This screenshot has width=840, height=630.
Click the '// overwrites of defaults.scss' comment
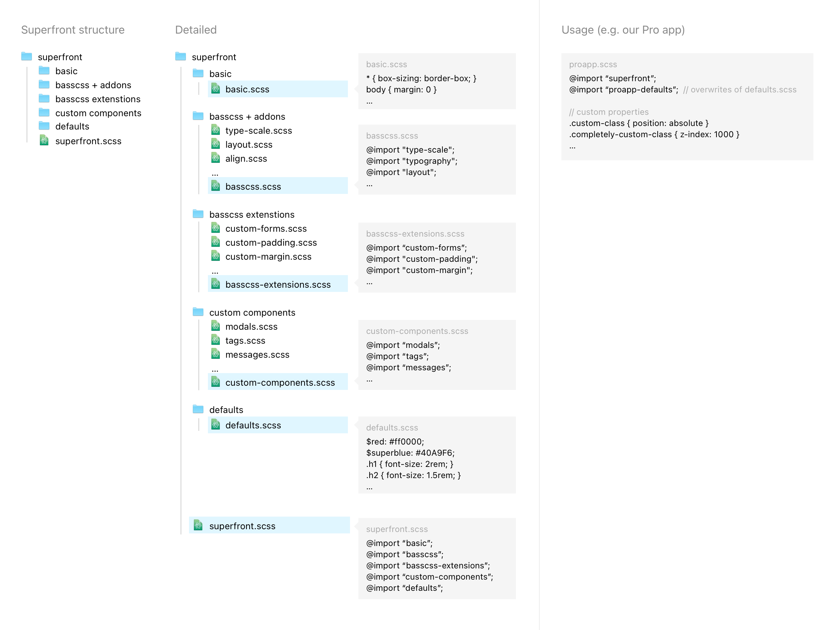(x=739, y=90)
